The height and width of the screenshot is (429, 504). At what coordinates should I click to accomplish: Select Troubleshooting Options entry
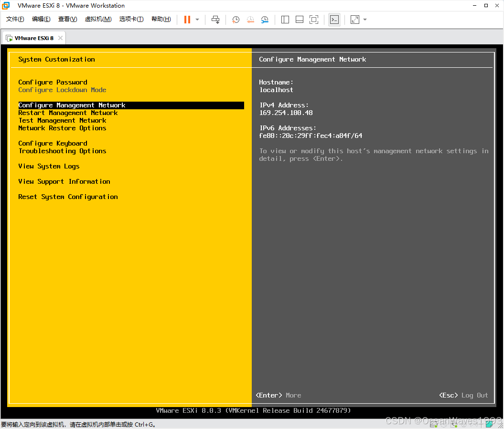click(62, 151)
